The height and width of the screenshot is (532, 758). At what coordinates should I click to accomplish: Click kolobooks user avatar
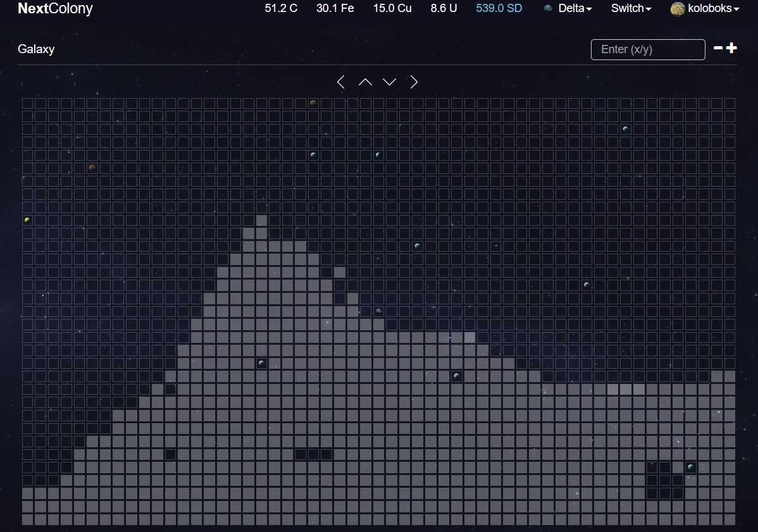678,9
